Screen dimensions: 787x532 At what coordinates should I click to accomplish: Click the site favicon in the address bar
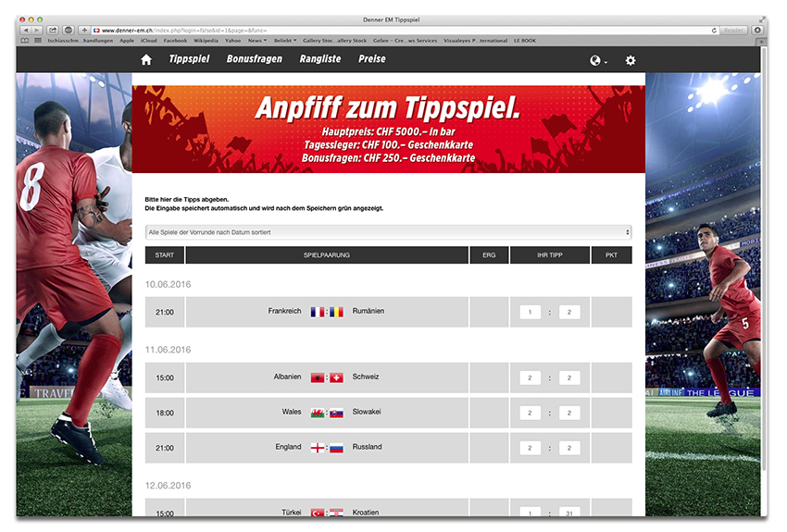(x=96, y=31)
